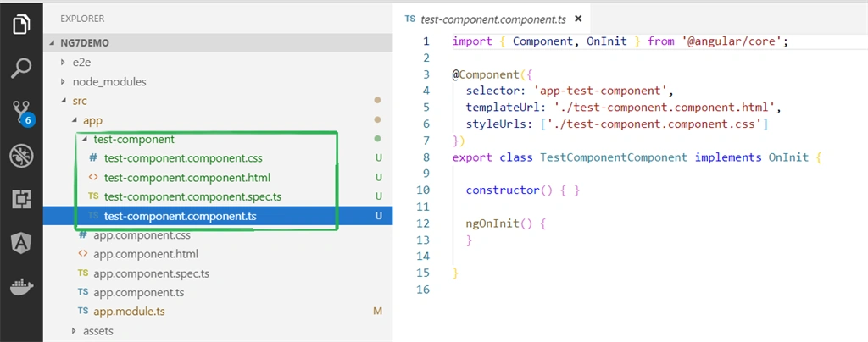
Task: Open Source Control view with badge 6
Action: coord(22,112)
